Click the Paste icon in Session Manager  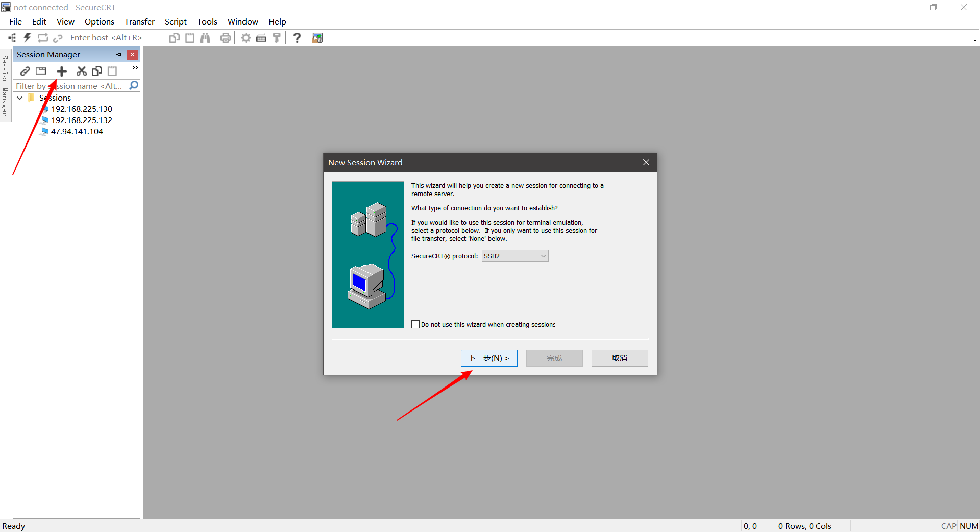pyautogui.click(x=112, y=71)
